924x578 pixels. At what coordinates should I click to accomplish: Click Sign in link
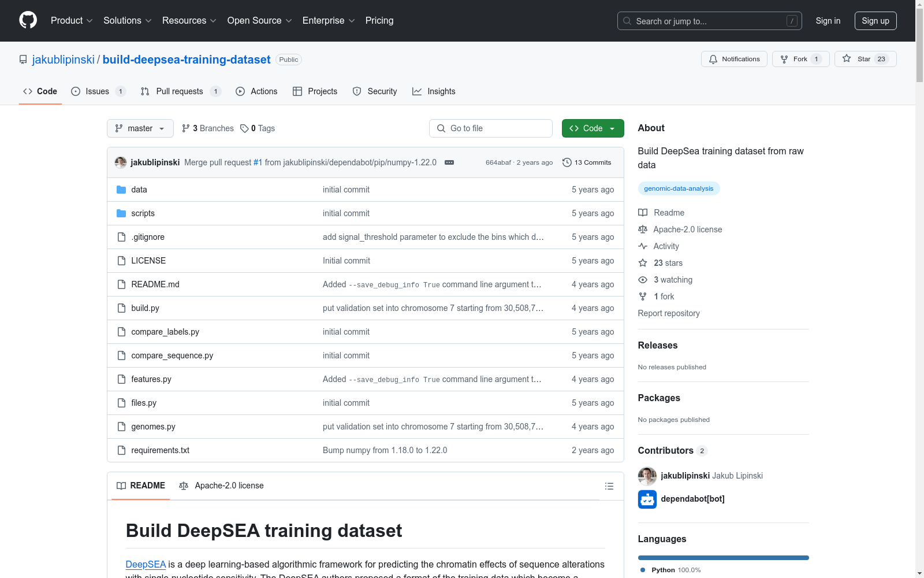point(828,21)
